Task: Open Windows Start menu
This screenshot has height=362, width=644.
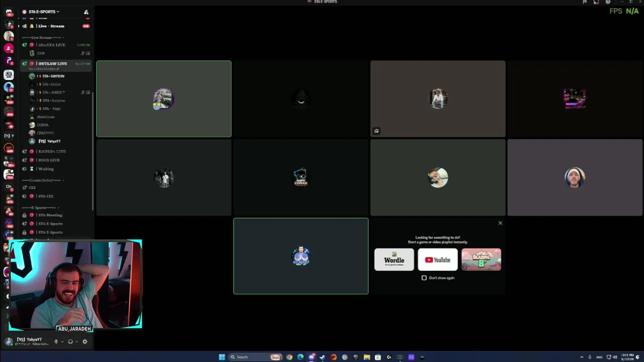Action: coord(222,357)
